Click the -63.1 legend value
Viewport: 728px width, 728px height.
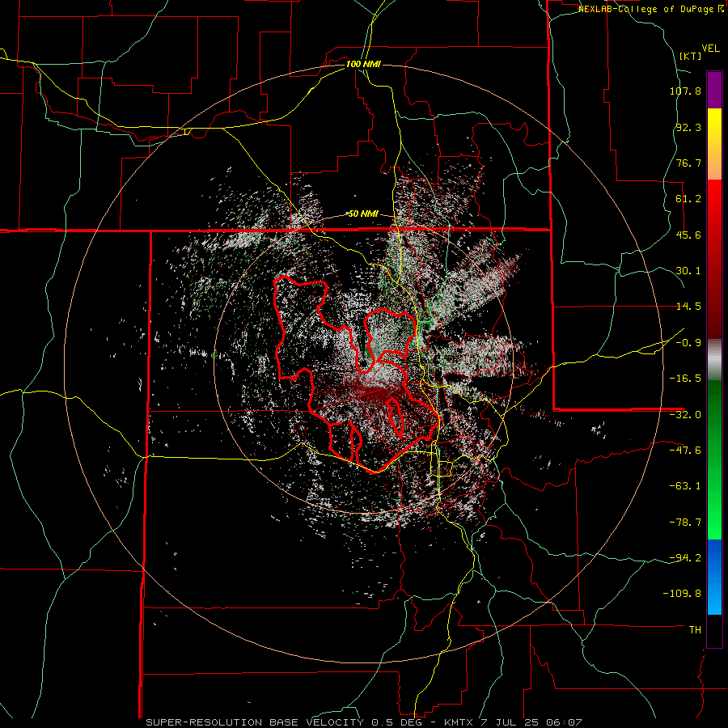point(685,486)
